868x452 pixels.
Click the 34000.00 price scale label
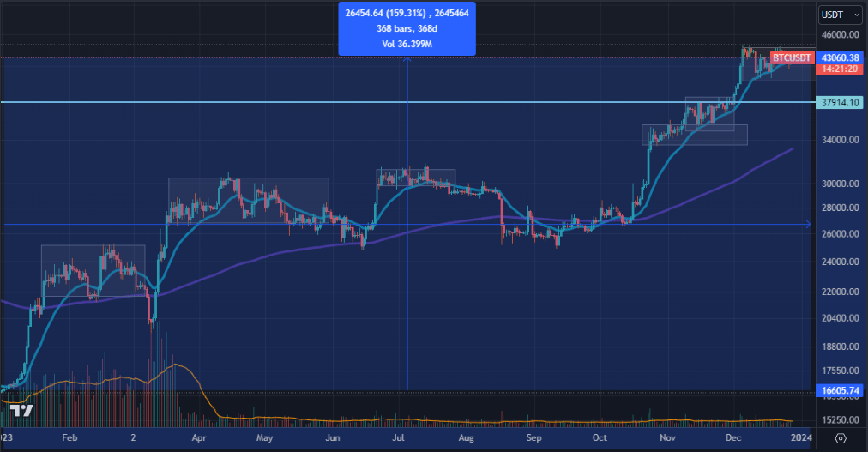tap(841, 140)
